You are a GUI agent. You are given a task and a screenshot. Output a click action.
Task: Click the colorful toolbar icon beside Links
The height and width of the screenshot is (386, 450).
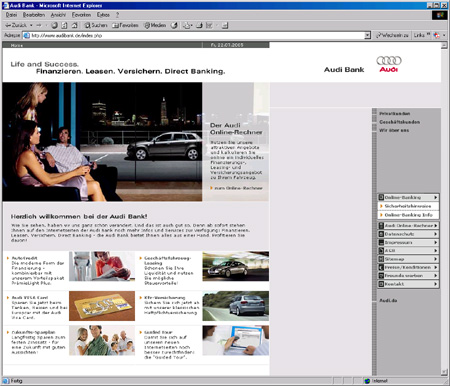coord(436,35)
